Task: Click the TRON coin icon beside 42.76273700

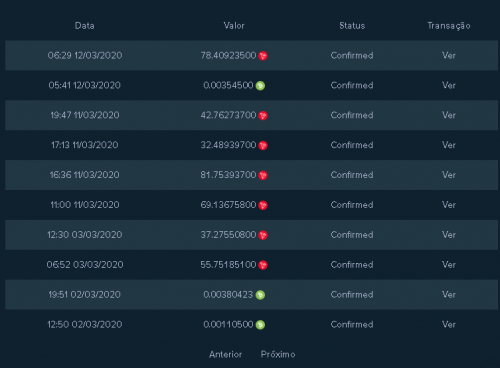Action: 263,116
